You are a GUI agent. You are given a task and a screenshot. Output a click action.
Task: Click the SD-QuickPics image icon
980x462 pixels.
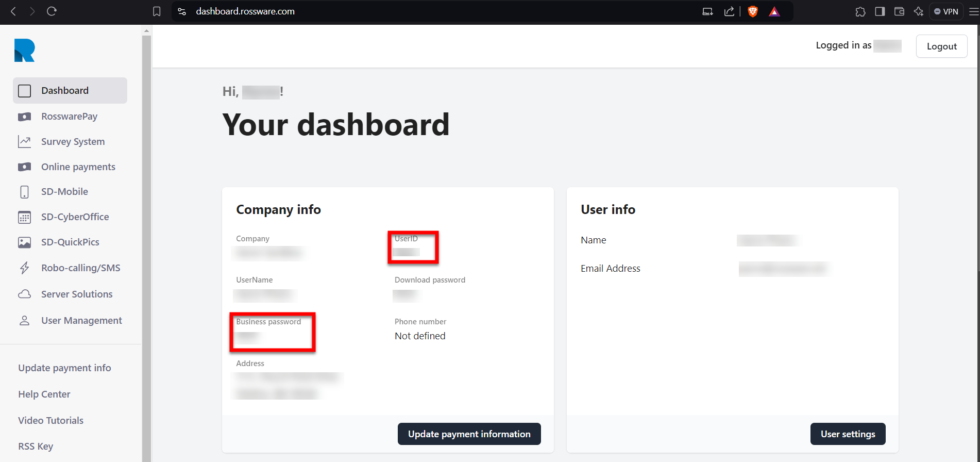point(24,243)
